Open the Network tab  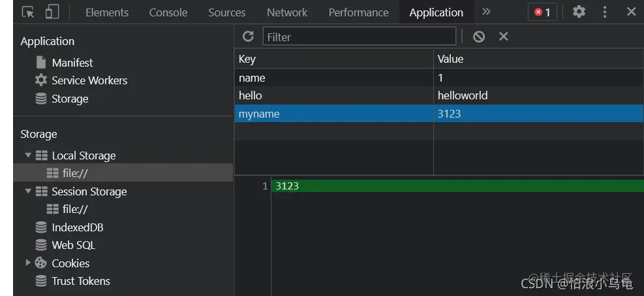pos(286,12)
